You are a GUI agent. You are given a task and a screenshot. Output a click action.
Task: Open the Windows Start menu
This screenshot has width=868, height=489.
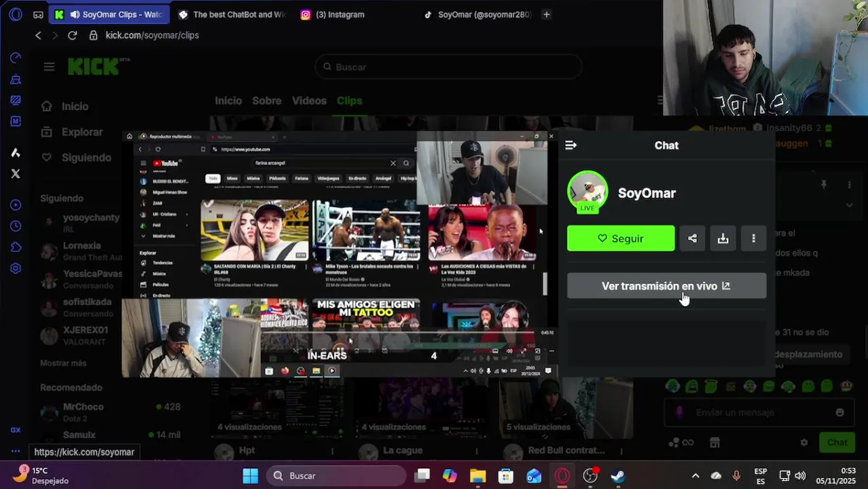251,475
